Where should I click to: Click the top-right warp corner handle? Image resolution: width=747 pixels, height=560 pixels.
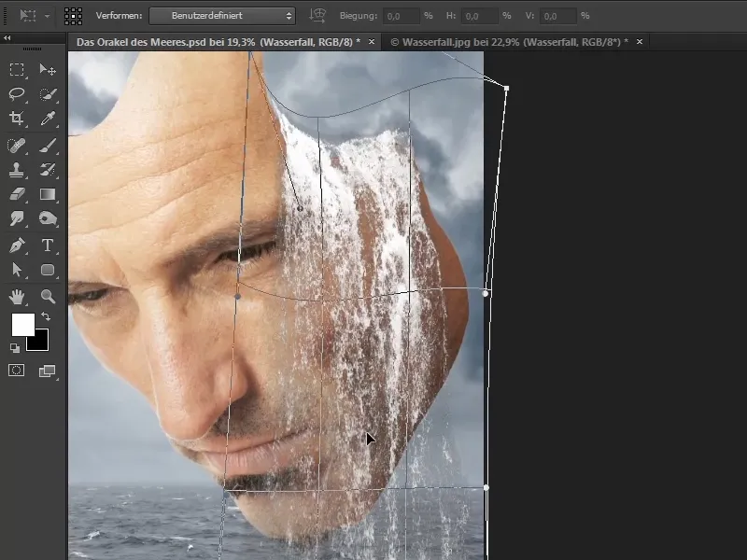pyautogui.click(x=506, y=88)
